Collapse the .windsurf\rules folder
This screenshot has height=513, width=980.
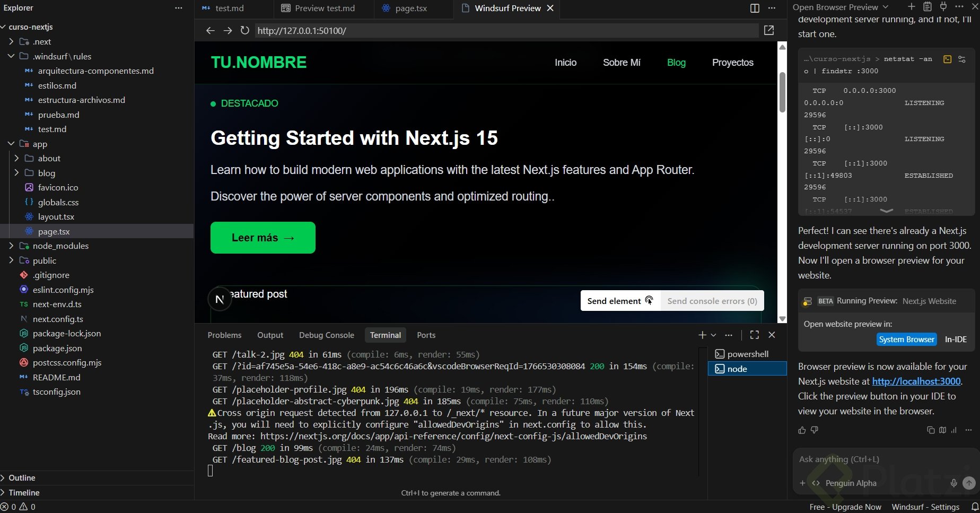(11, 56)
